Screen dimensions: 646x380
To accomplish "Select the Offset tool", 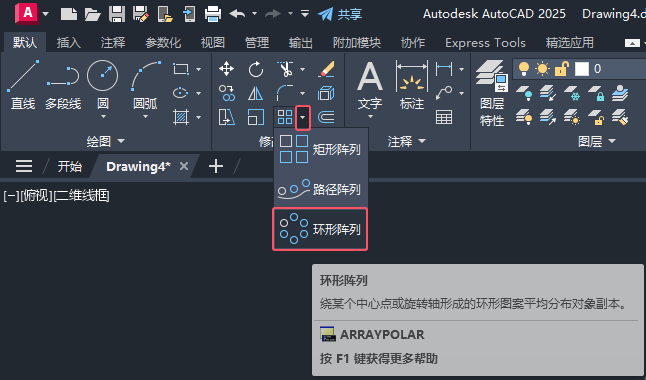I will 326,117.
